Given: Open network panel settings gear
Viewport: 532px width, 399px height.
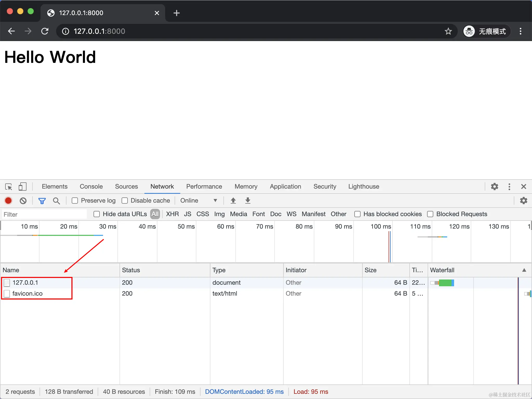Looking at the screenshot, I should pyautogui.click(x=523, y=201).
